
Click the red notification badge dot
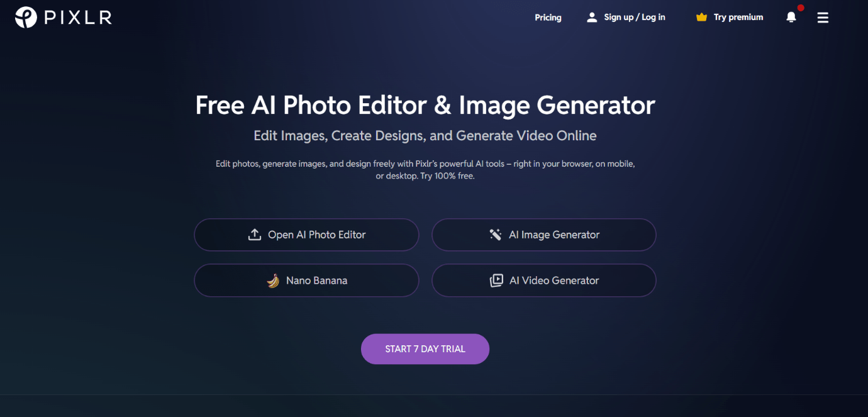point(801,8)
